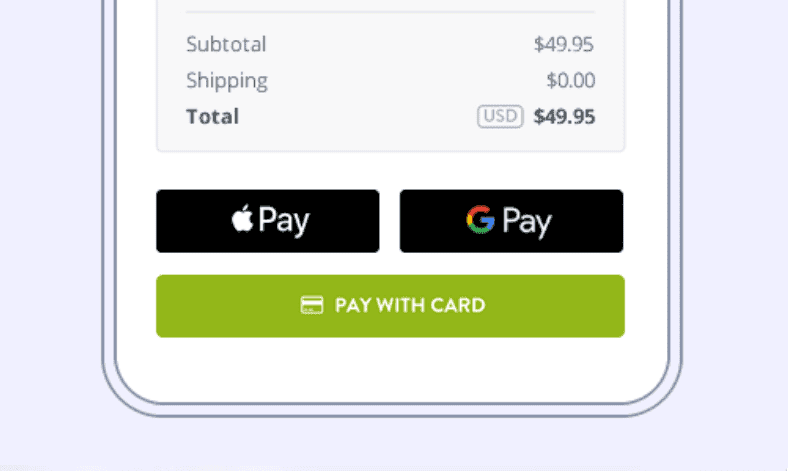Click the USD currency badge
Screen dimensions: 788x471
[x=500, y=116]
